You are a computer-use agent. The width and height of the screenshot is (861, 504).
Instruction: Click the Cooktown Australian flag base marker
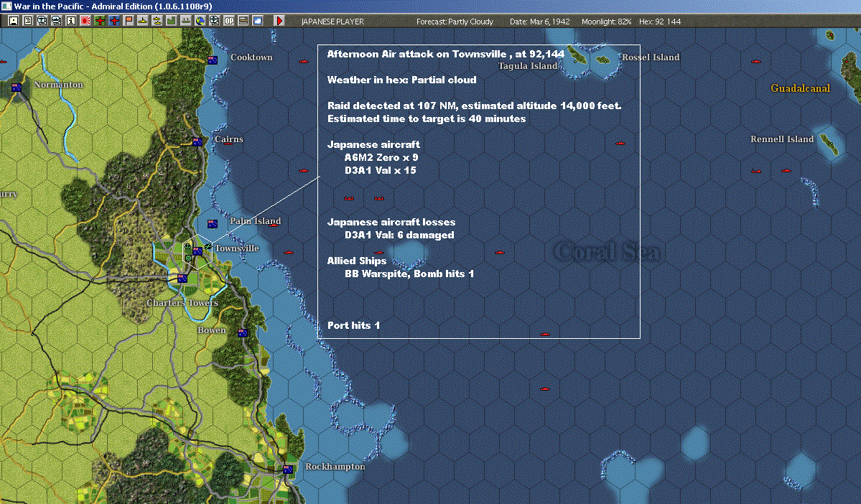(213, 60)
